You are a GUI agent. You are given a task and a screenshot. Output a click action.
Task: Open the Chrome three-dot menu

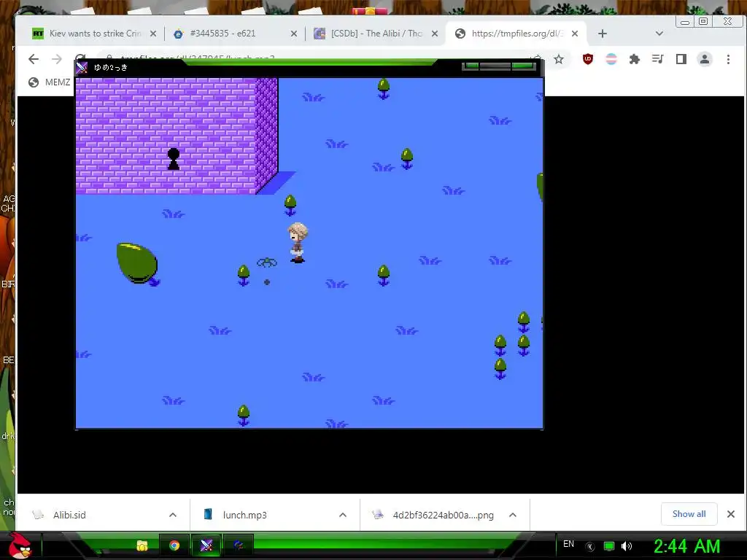pyautogui.click(x=728, y=59)
